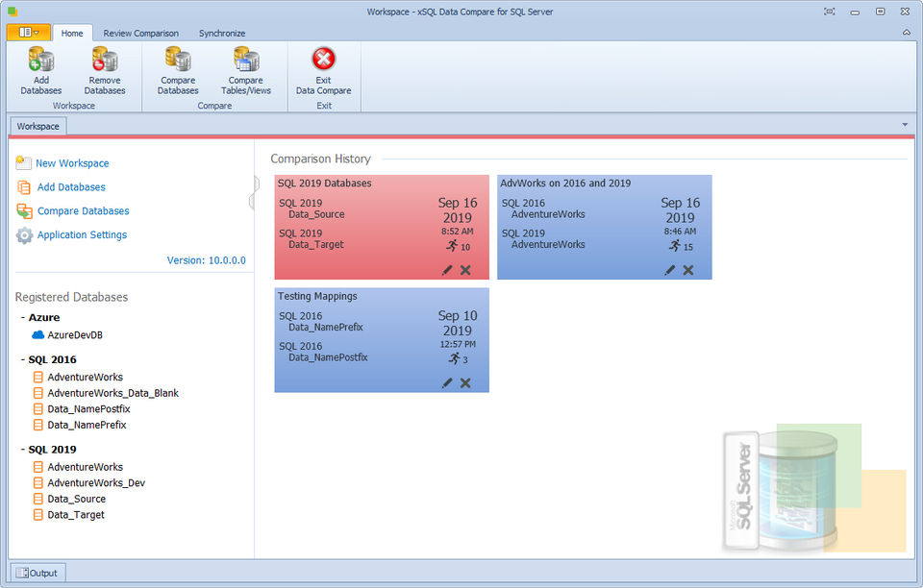This screenshot has height=588, width=923.
Task: Click the Data_Source database icon
Action: point(37,500)
